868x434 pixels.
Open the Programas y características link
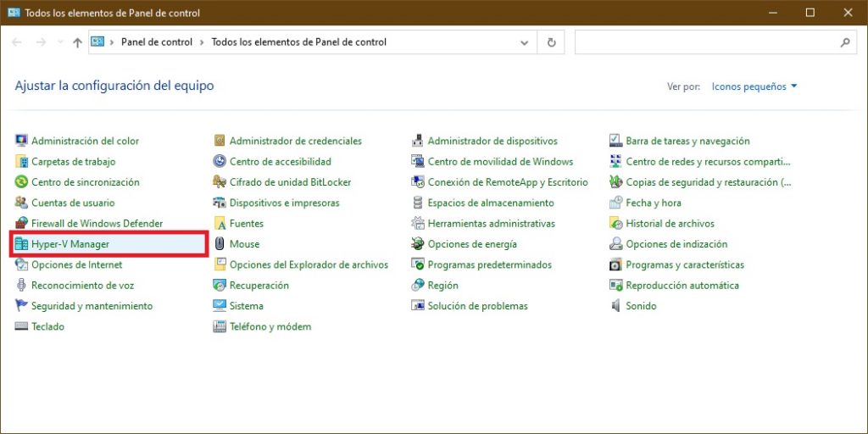685,264
